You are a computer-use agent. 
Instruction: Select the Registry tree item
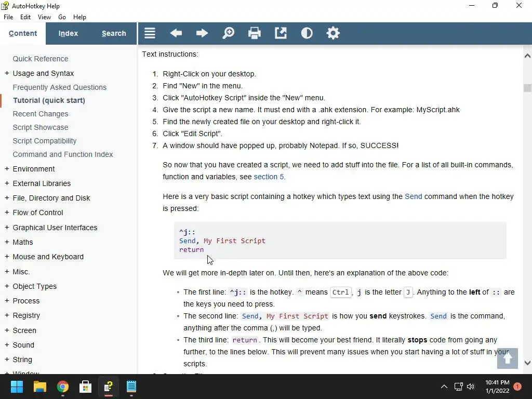pos(26,315)
